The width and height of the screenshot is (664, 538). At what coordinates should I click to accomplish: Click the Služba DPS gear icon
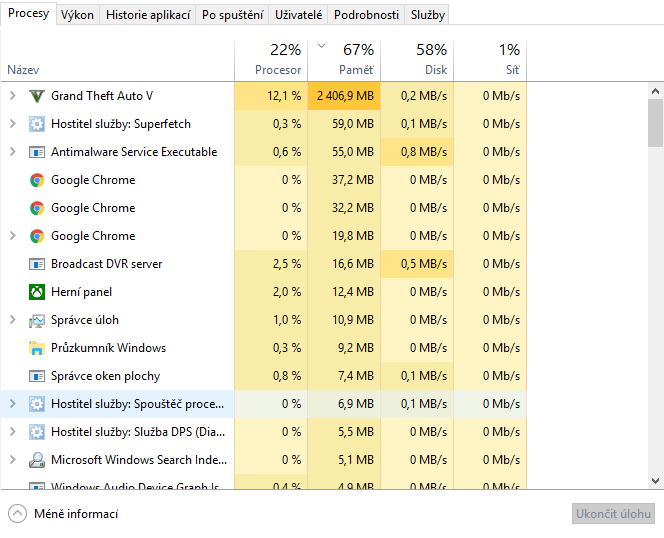pyautogui.click(x=37, y=432)
